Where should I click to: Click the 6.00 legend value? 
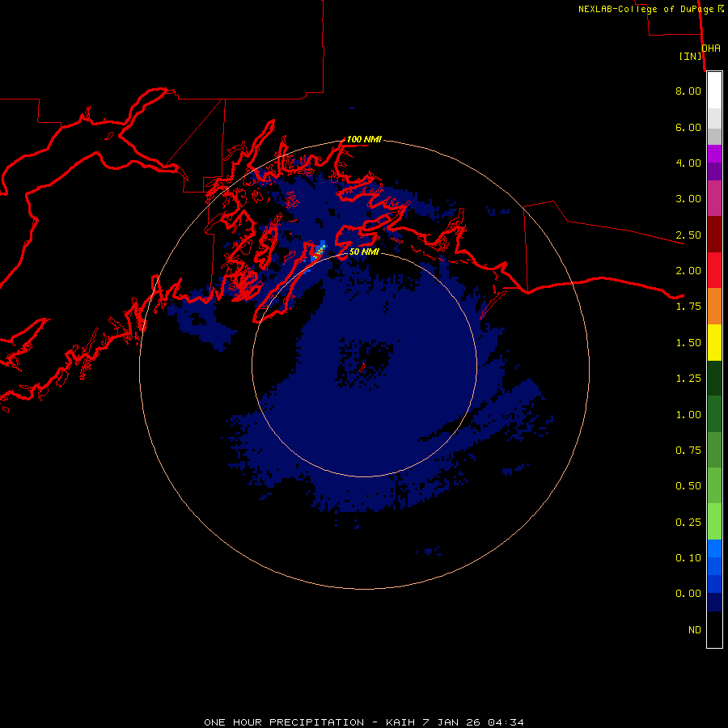coord(688,127)
